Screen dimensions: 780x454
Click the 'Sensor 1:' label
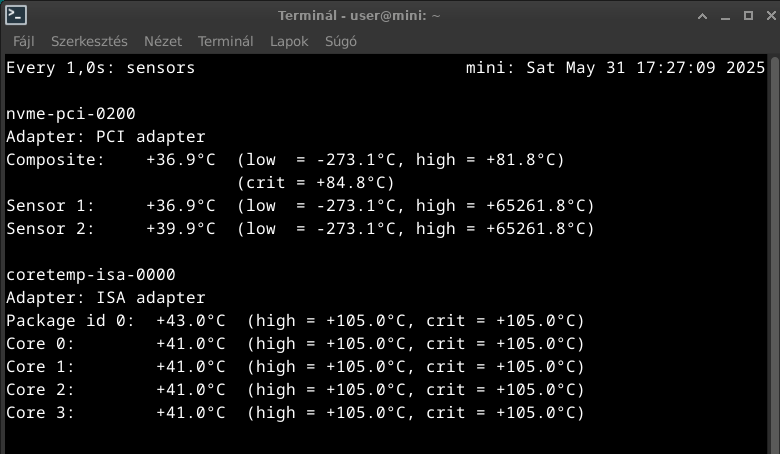pyautogui.click(x=50, y=205)
